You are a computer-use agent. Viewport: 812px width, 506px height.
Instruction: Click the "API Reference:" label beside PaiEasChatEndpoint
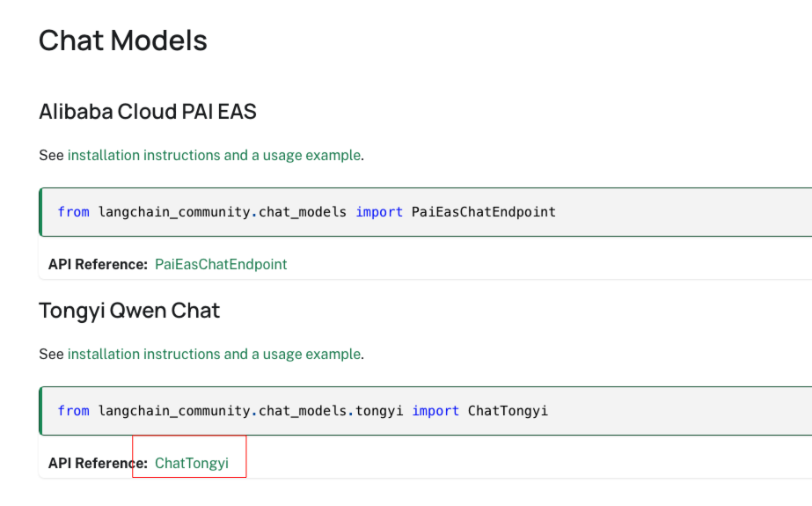(98, 264)
